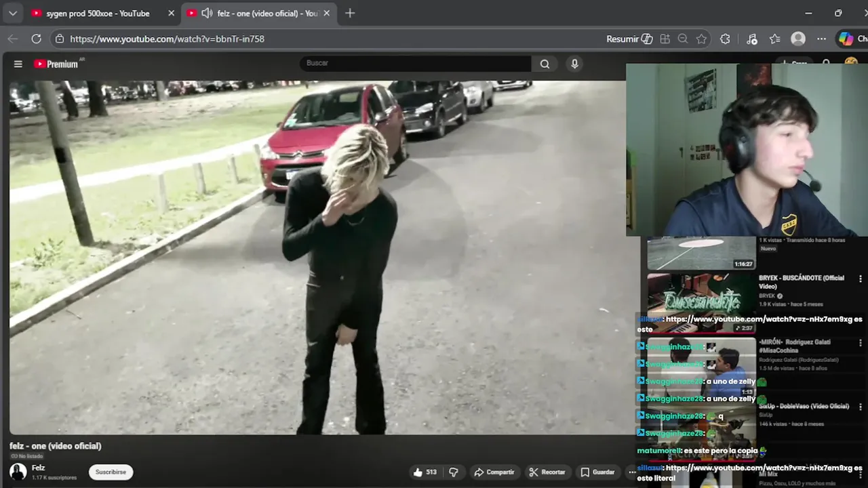Open the YouTube hamburger guide menu
868x488 pixels.
click(x=18, y=64)
